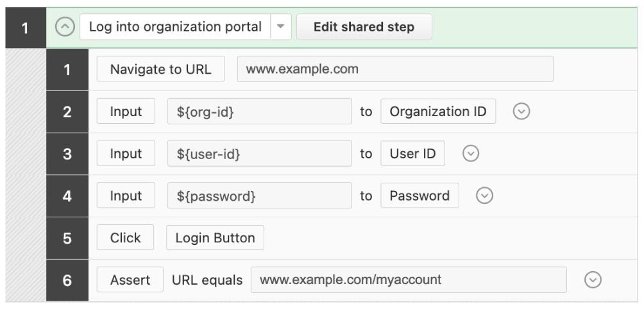Select the Organization ID element button
644x309 pixels.
tap(438, 112)
